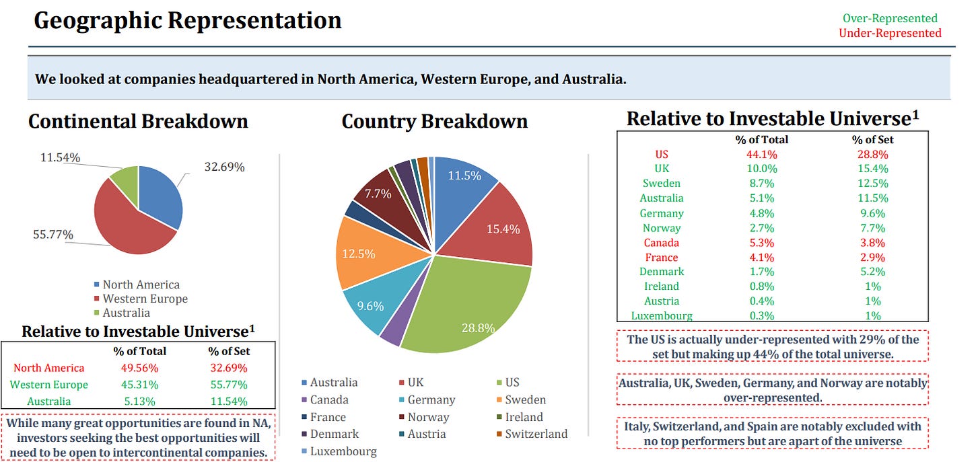Click the note about intercontinental companies

pos(139,437)
